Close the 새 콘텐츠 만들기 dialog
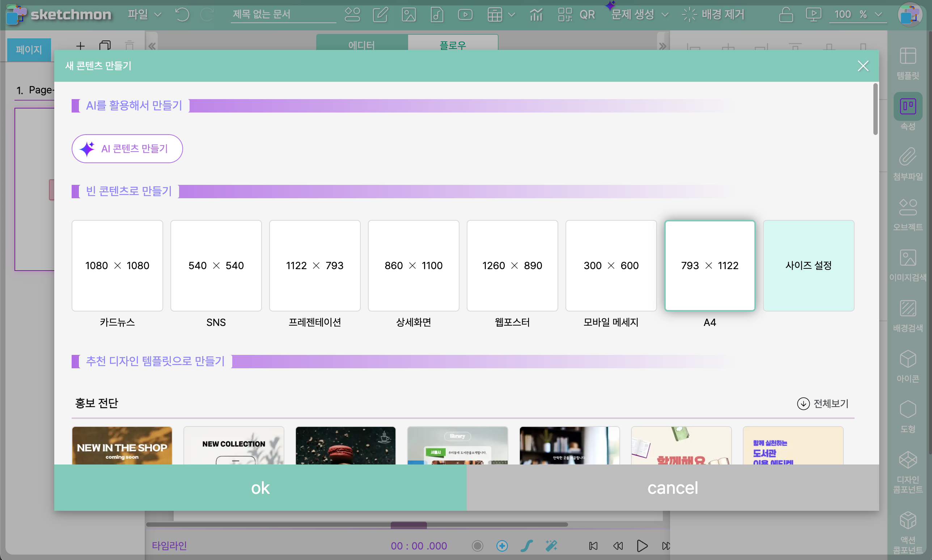The image size is (932, 560). 863,66
